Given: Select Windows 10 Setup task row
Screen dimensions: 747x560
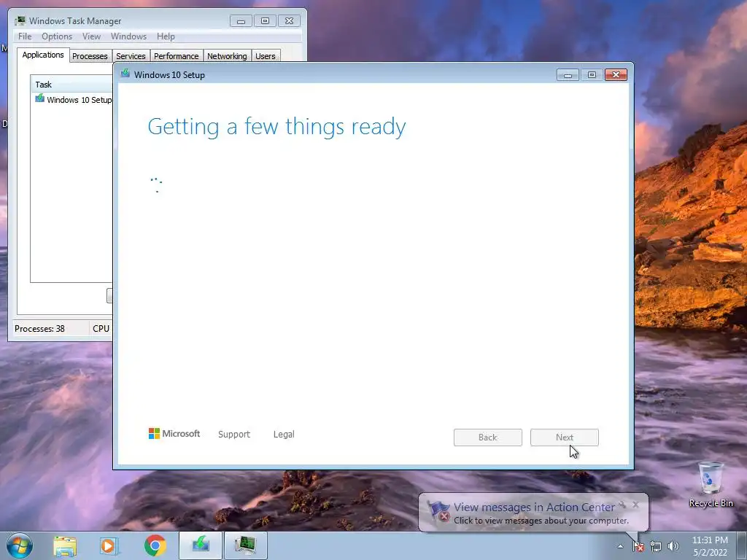Looking at the screenshot, I should pos(72,99).
